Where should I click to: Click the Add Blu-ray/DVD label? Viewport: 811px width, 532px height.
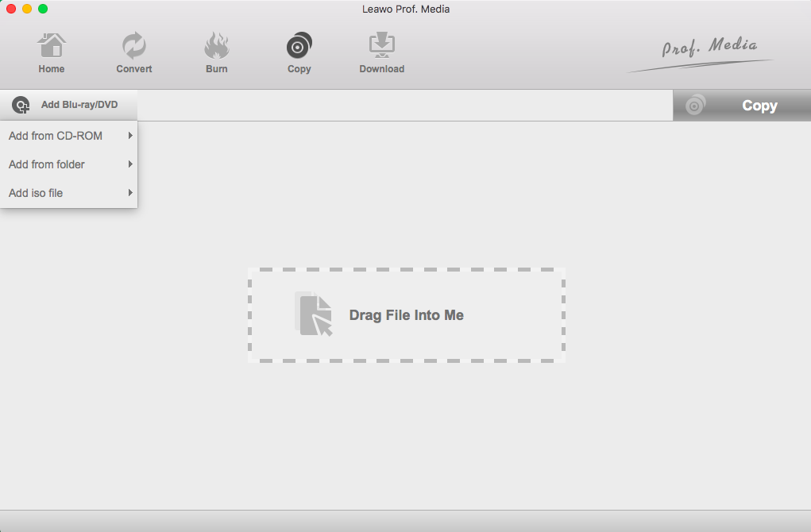coord(79,105)
